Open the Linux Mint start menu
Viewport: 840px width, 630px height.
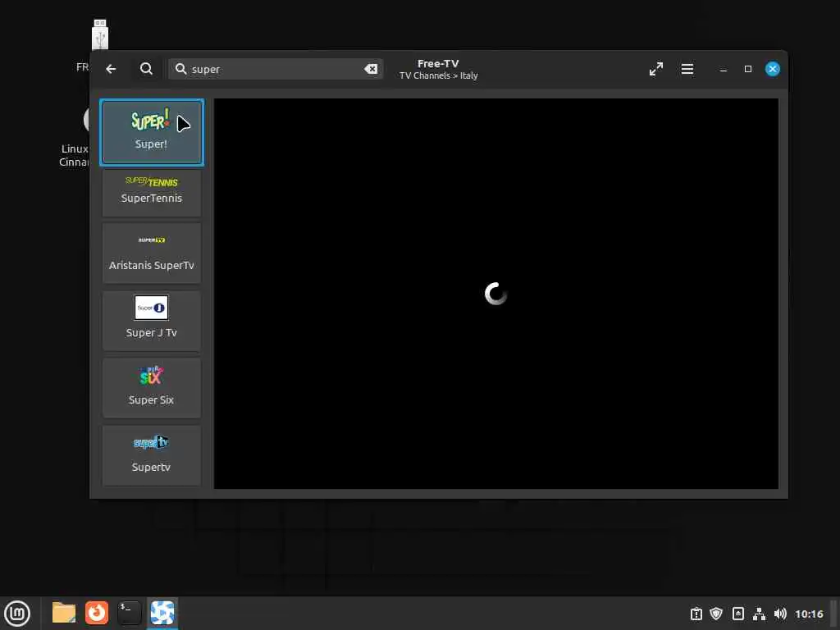click(18, 614)
